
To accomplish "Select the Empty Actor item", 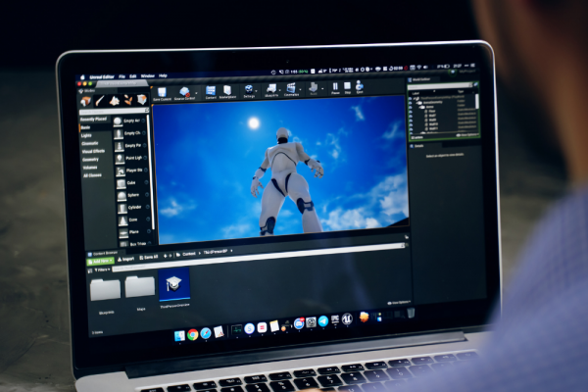I will click(x=130, y=122).
